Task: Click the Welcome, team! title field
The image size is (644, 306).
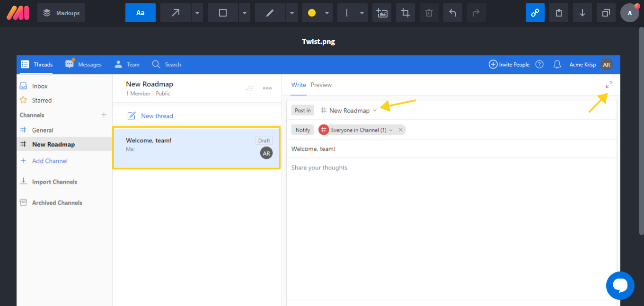Action: [452, 149]
